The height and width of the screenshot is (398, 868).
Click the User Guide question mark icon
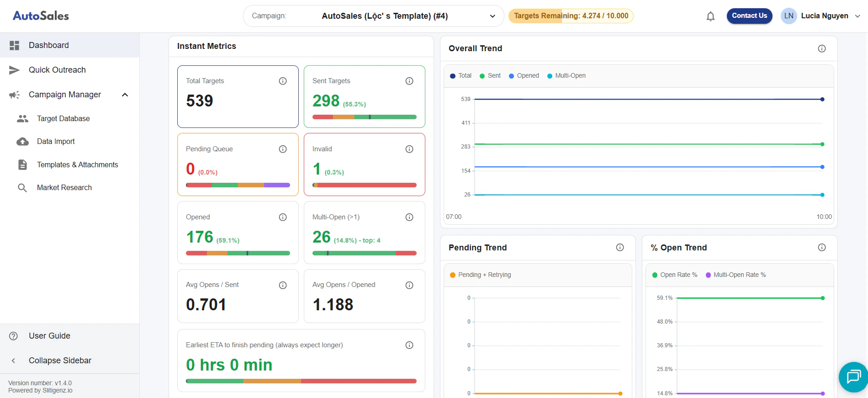tap(14, 336)
